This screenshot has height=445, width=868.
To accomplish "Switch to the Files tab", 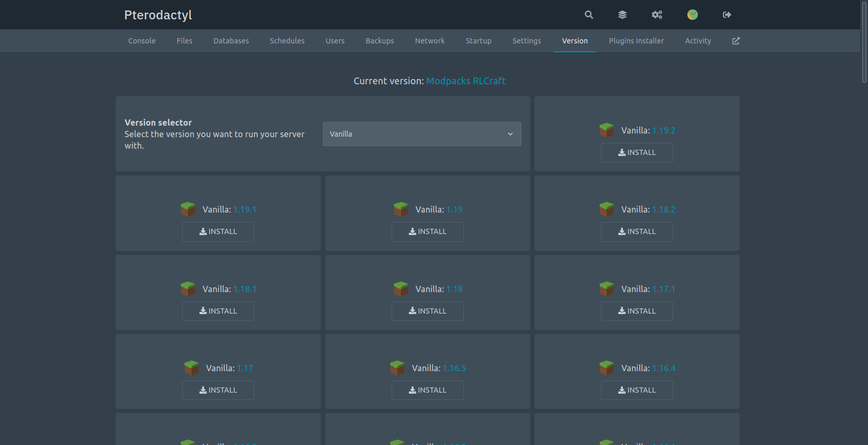I will [x=184, y=41].
